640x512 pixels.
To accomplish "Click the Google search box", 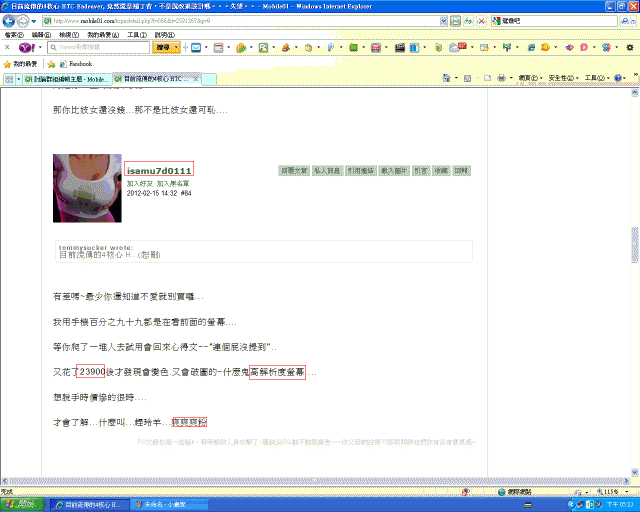I will pos(554,21).
